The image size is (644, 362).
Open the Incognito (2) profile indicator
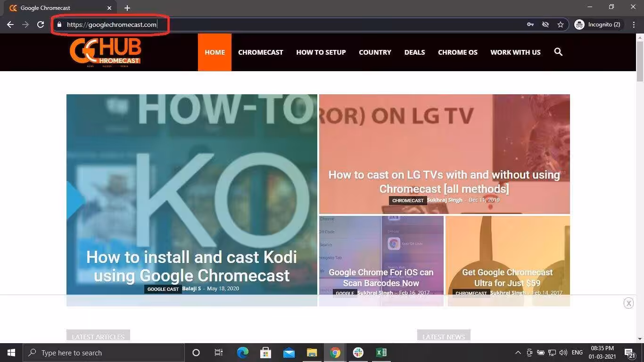coord(597,25)
